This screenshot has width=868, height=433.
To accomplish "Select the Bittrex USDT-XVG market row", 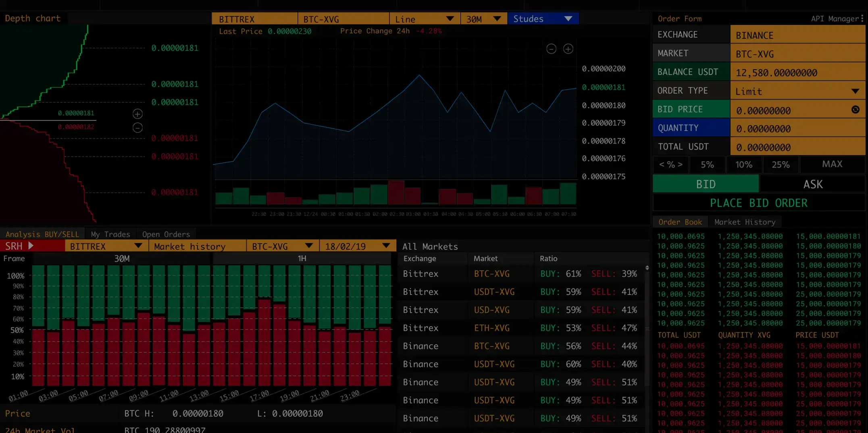I will (520, 292).
